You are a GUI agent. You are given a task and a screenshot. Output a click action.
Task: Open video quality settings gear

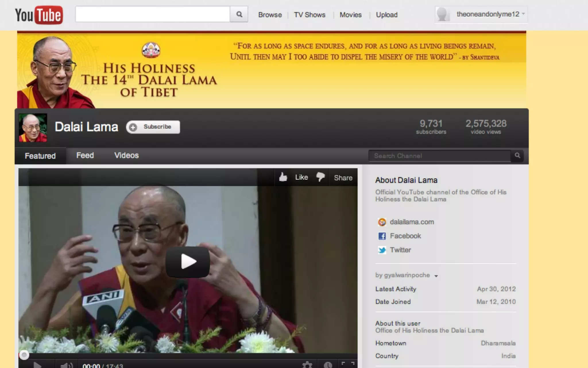click(307, 365)
